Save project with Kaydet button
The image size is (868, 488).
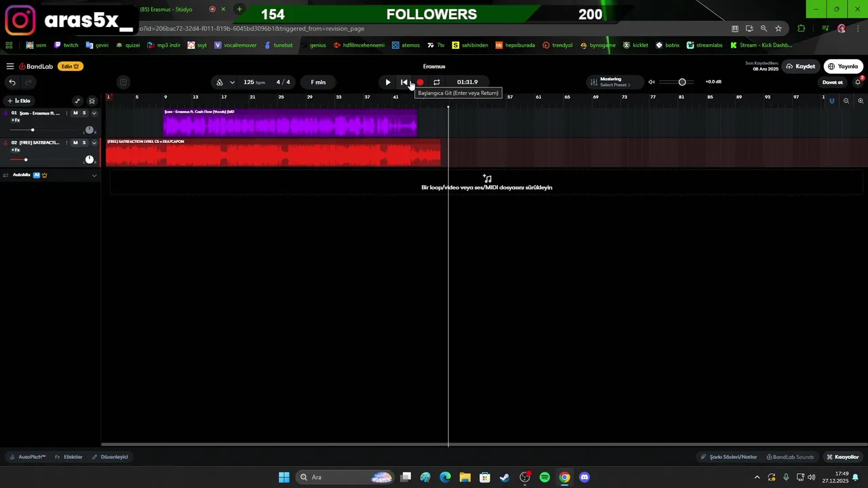pos(800,66)
